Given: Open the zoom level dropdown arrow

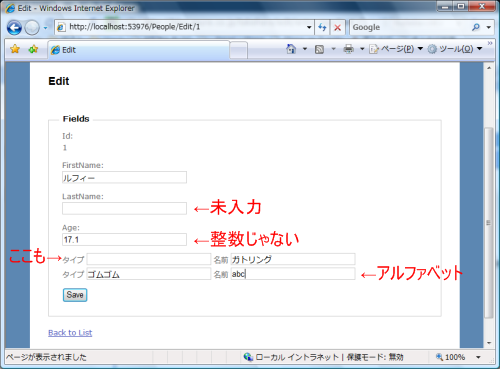Looking at the screenshot, I should [x=478, y=357].
